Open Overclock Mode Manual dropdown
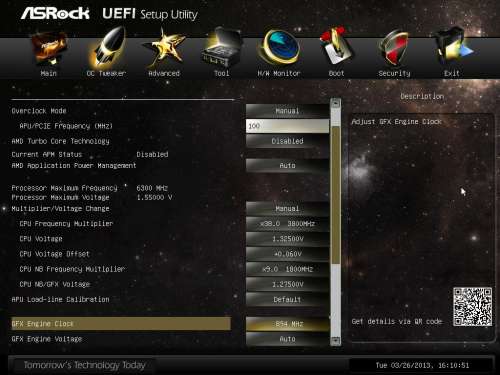500x375 pixels. [x=287, y=111]
